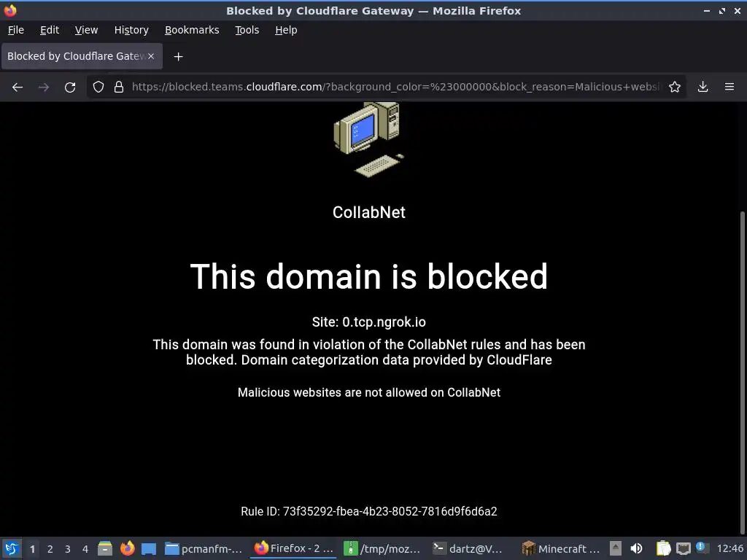Click the retro computer logo image
The width and height of the screenshot is (747, 560).
(x=369, y=139)
